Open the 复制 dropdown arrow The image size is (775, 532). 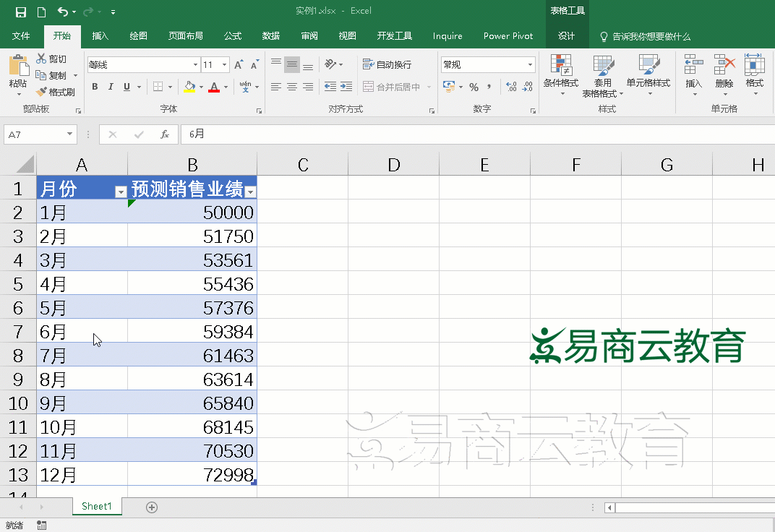coord(76,76)
